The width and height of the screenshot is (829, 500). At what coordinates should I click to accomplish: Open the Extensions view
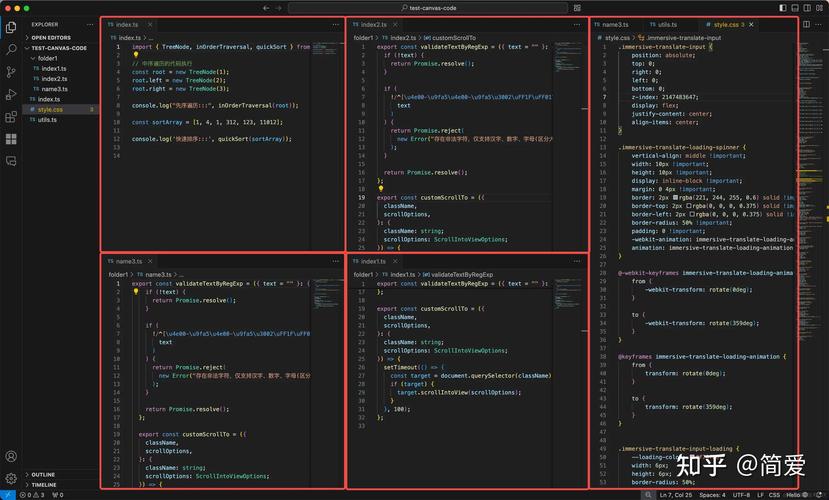click(11, 117)
